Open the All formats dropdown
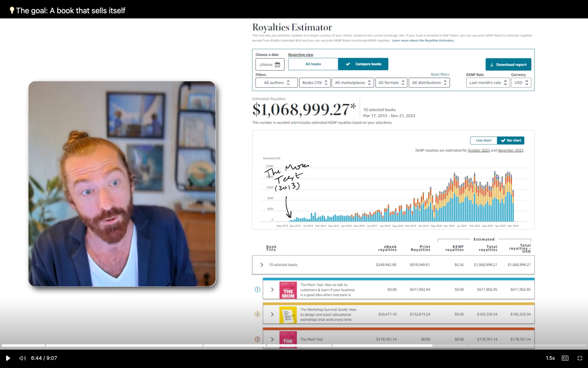Screen dimensions: 588x368 click(391, 83)
